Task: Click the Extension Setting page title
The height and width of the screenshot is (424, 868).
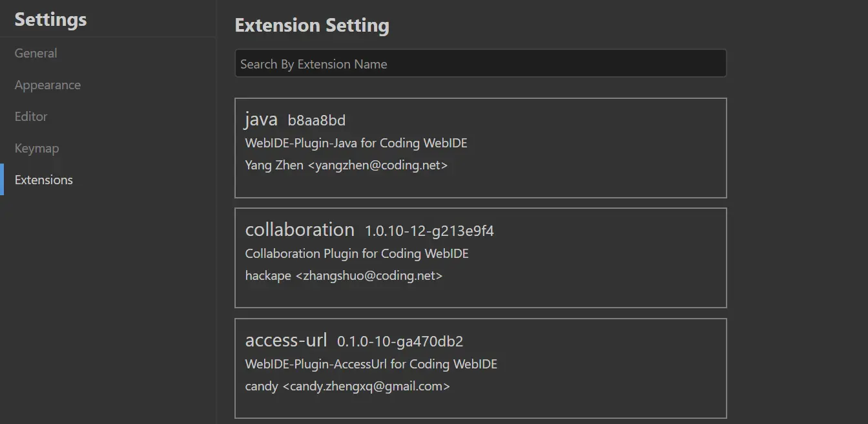Action: pos(312,25)
